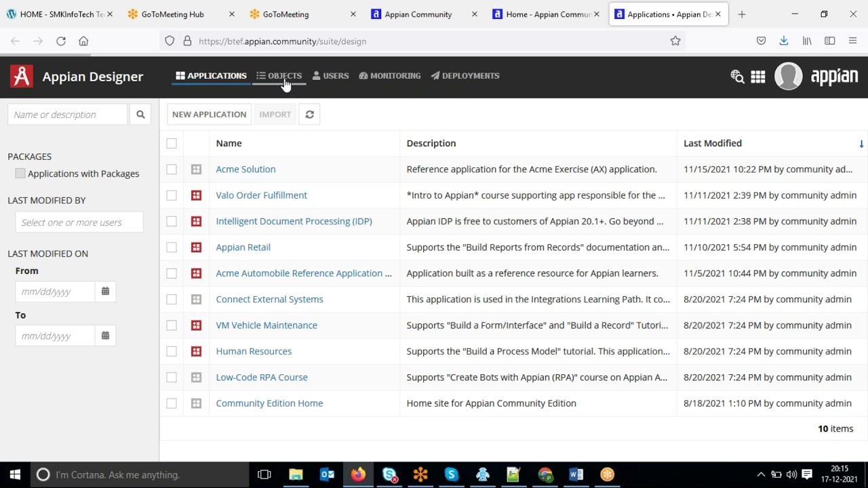
Task: Check the Applications with Packages filter
Action: point(20,174)
